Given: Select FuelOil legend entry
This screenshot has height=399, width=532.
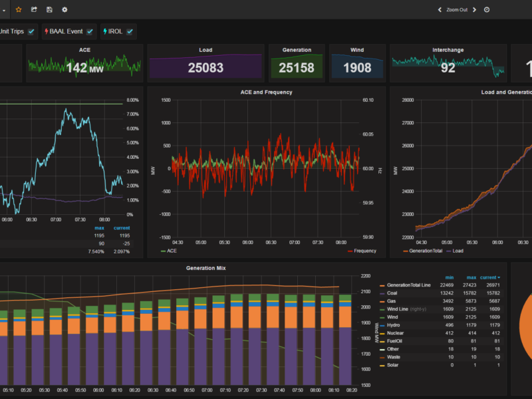Looking at the screenshot, I should pyautogui.click(x=394, y=341).
